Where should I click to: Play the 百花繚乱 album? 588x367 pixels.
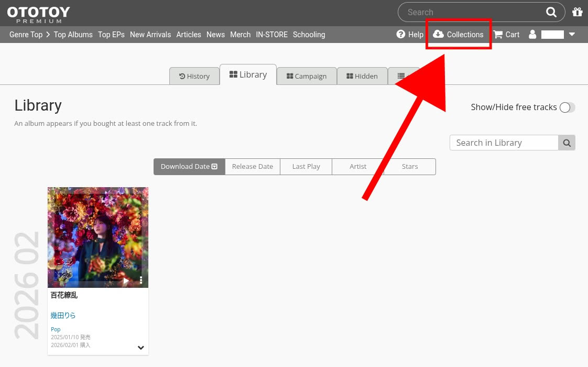tap(126, 280)
